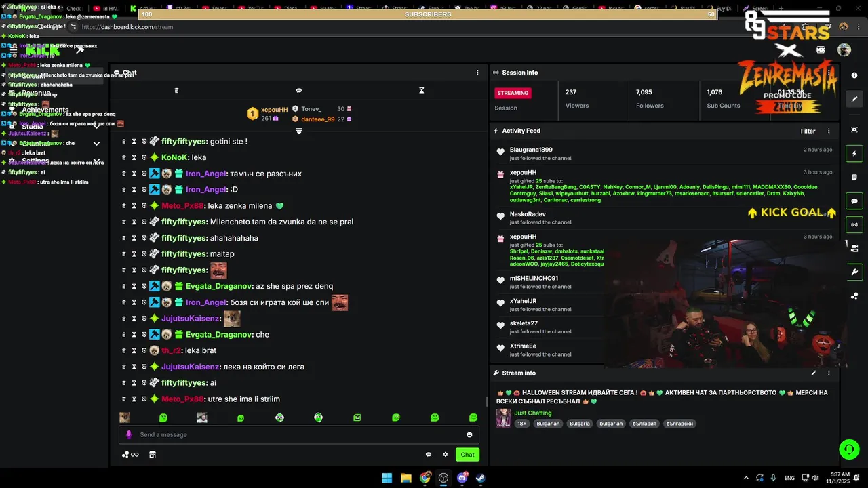Delete the 'maitap' message from fiftyfiftyyes
Screen dimensions: 868x488
click(123, 253)
